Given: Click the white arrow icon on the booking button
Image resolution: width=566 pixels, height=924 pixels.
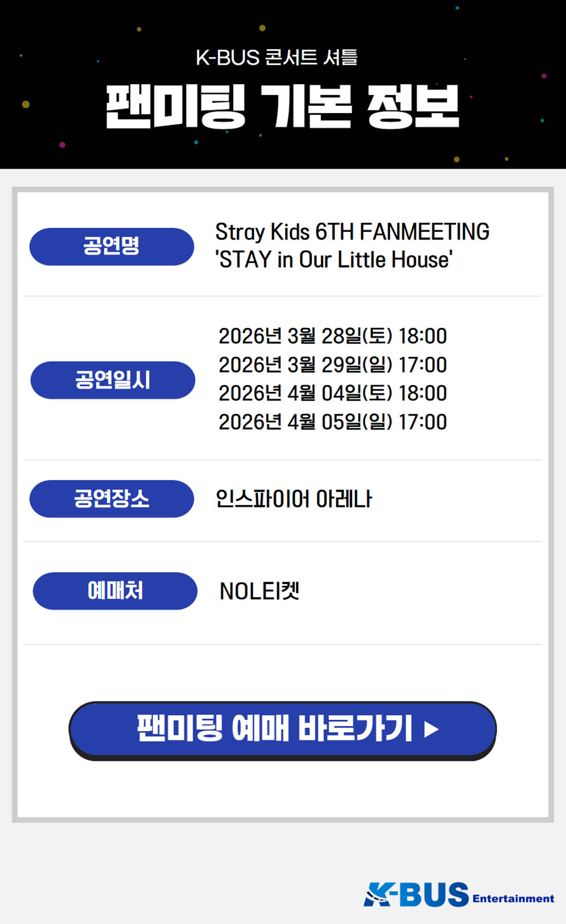Looking at the screenshot, I should point(431,729).
